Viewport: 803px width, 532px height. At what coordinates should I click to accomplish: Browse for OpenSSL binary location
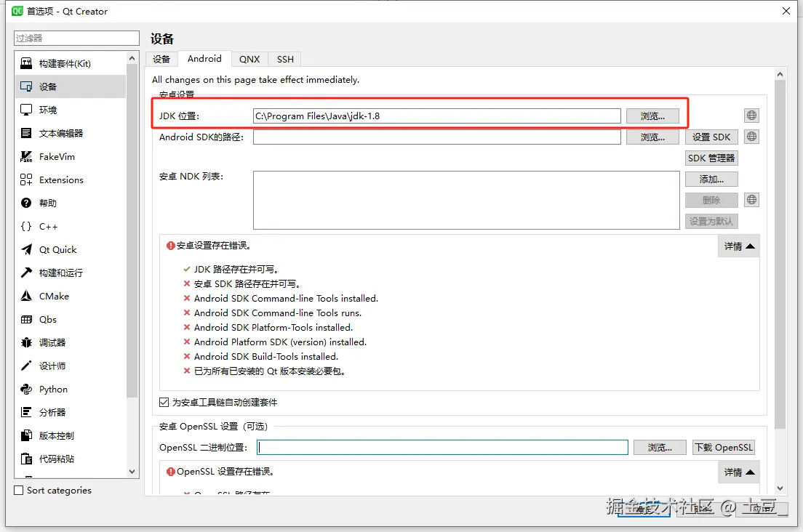point(660,448)
